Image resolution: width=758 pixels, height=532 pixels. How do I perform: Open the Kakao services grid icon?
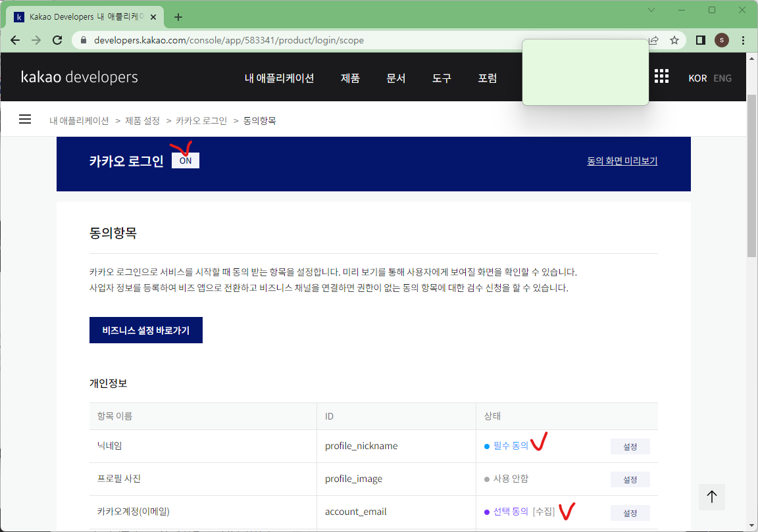(661, 76)
